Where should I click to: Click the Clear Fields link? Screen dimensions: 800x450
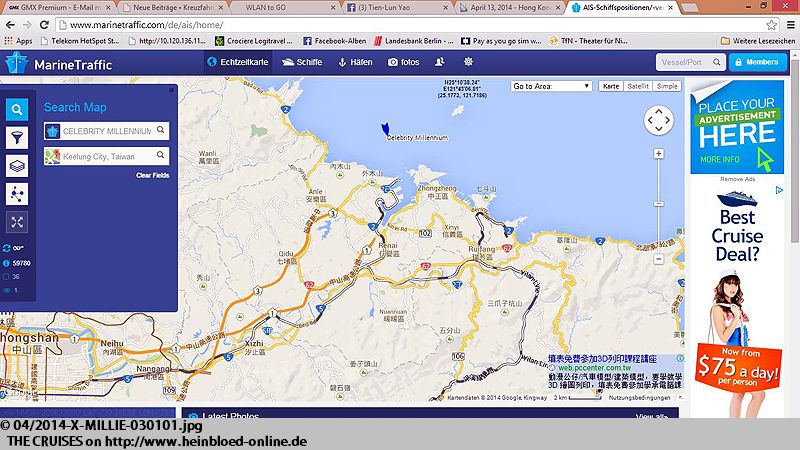click(153, 176)
